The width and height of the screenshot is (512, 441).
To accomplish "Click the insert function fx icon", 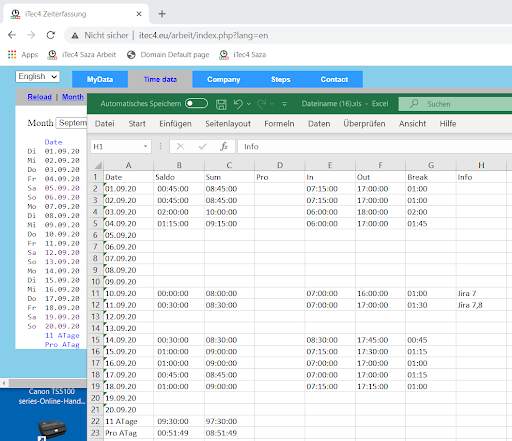I will (224, 146).
